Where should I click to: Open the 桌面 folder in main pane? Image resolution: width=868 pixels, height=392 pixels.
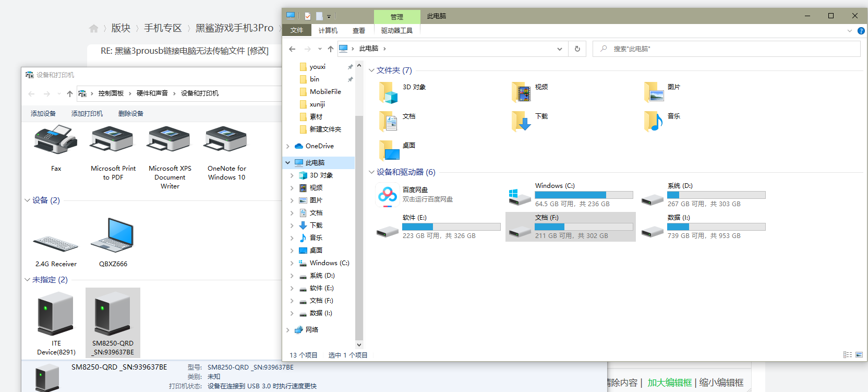click(397, 151)
